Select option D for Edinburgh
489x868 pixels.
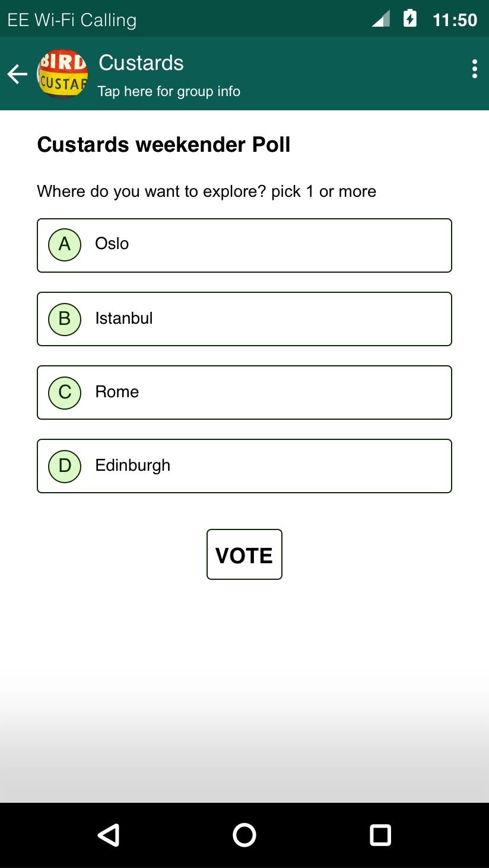[64, 466]
